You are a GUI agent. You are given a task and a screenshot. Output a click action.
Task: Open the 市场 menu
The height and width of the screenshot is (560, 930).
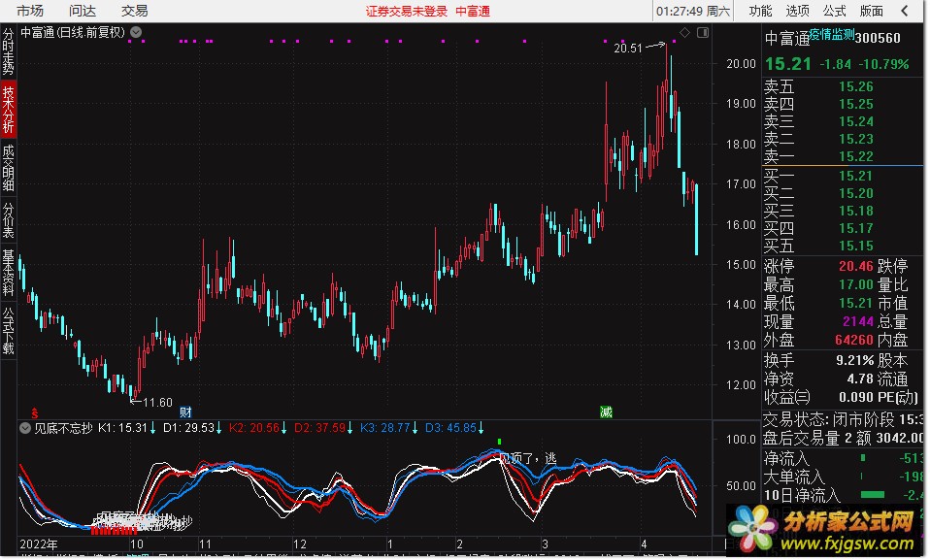click(30, 11)
